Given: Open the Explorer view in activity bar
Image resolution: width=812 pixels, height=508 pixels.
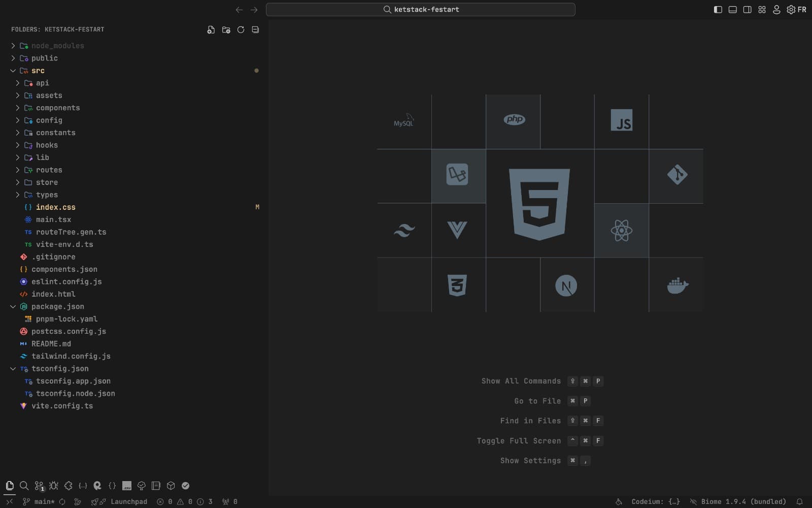Looking at the screenshot, I should click(x=10, y=486).
